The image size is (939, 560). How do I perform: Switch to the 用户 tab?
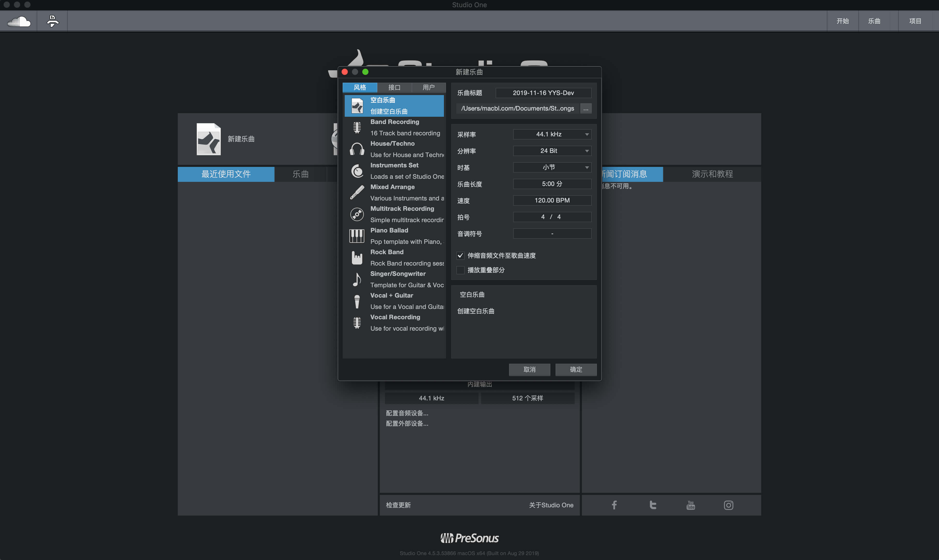click(429, 88)
